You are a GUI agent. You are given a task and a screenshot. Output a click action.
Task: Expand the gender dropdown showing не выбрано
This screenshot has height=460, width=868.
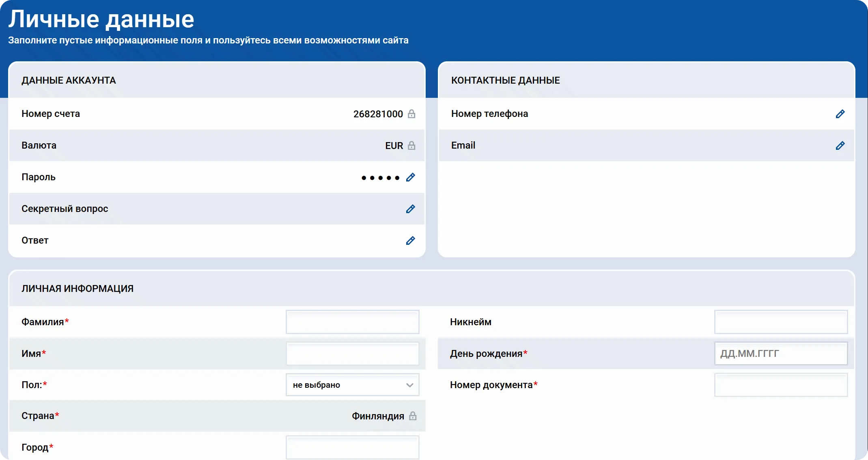pyautogui.click(x=352, y=384)
